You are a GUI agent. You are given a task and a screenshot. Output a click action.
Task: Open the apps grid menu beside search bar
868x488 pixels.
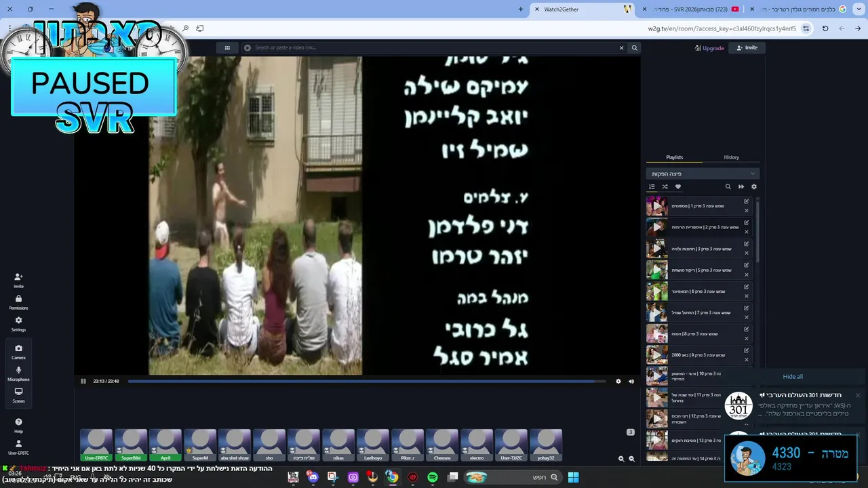pyautogui.click(x=227, y=47)
